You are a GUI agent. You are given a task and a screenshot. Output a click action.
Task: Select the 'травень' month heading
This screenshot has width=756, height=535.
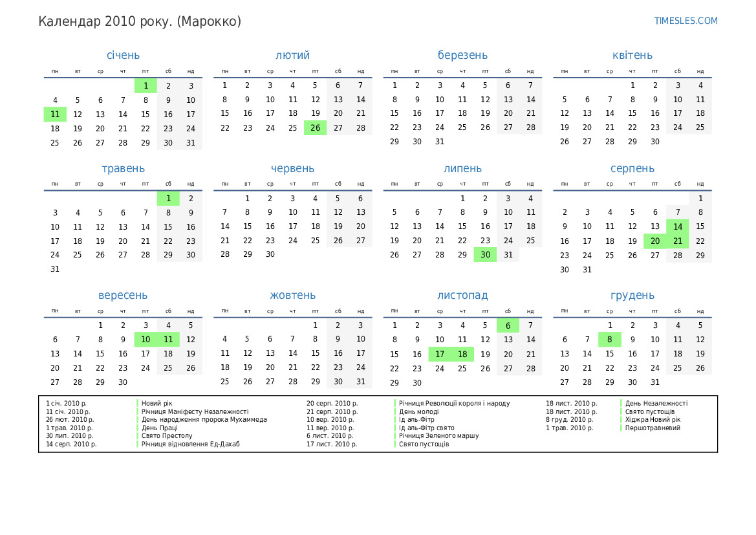click(123, 168)
